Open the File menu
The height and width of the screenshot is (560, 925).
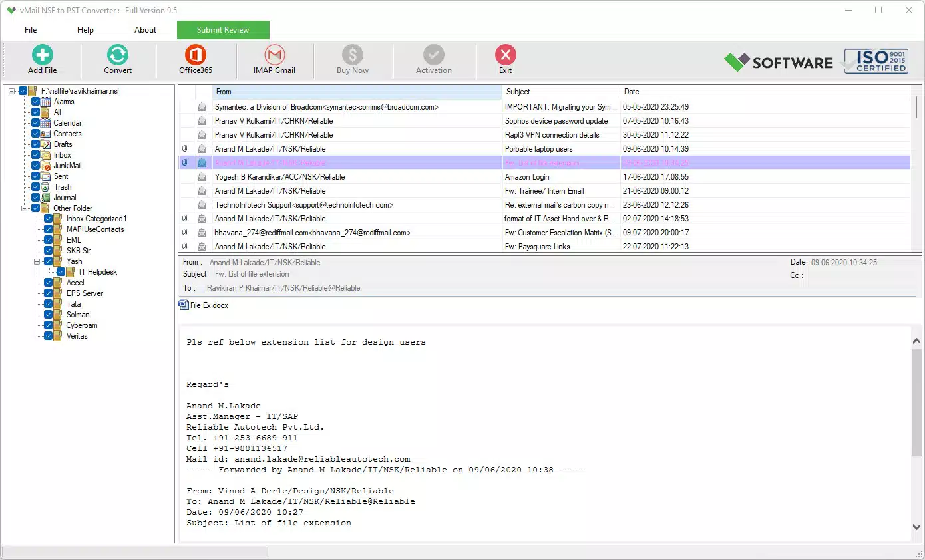pyautogui.click(x=31, y=30)
